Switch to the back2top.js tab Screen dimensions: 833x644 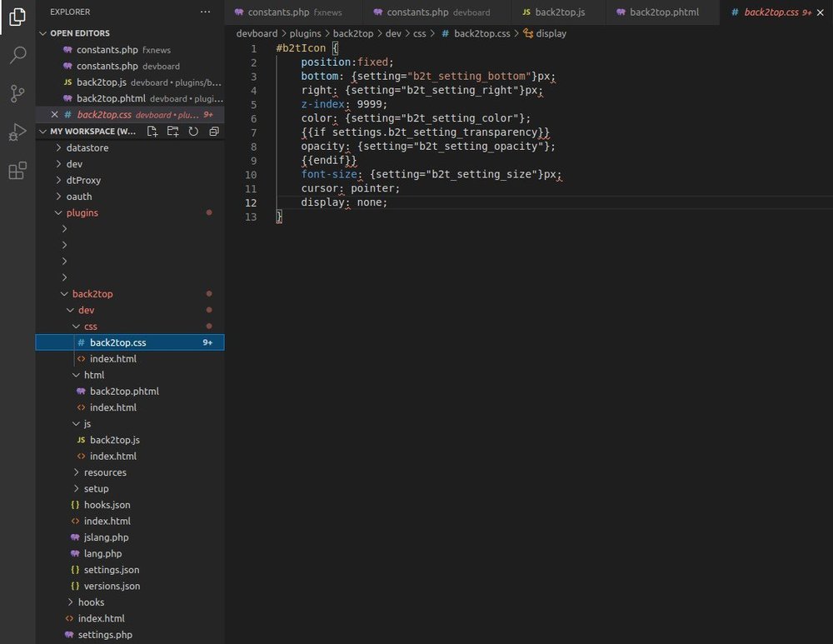(x=558, y=12)
